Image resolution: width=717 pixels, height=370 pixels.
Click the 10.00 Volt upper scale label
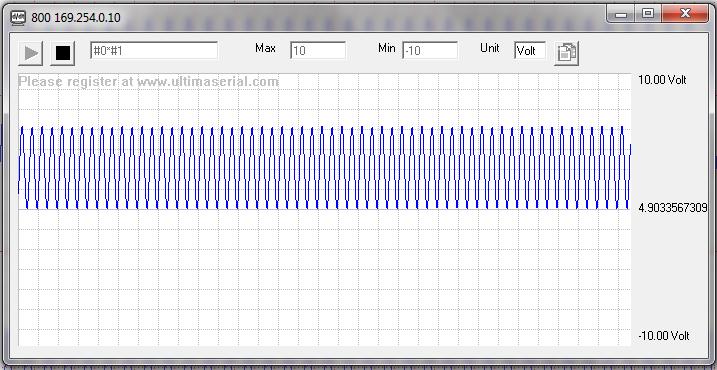662,80
